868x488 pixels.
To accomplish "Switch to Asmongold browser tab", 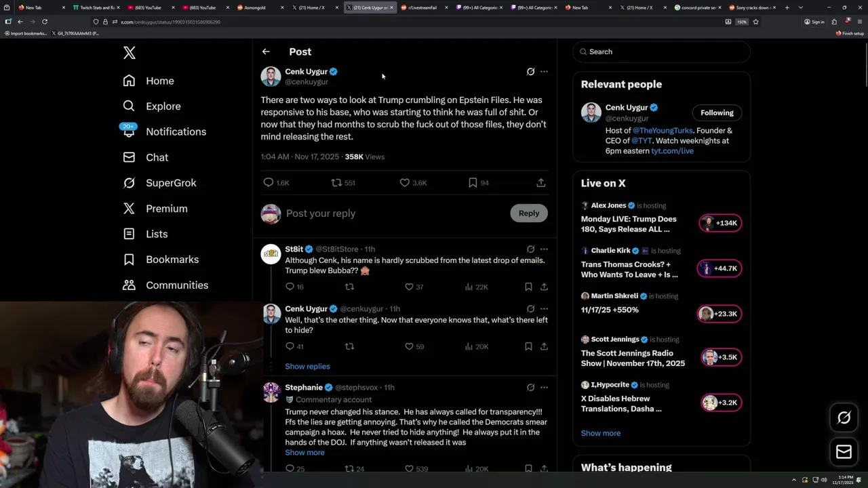I will click(260, 7).
